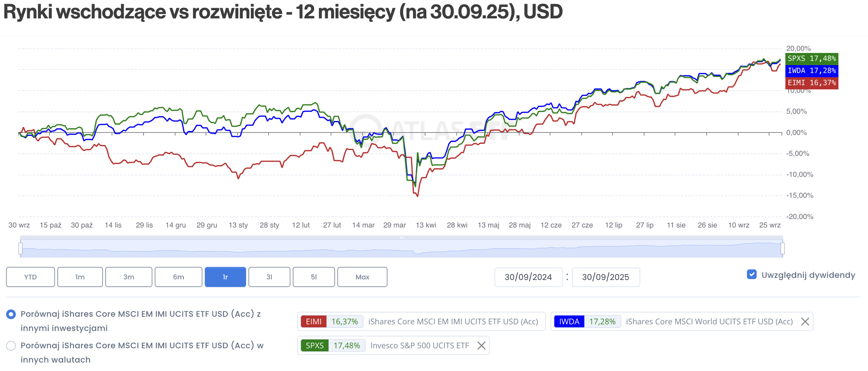Grab the left handle of range navigator
This screenshot has height=371, width=868.
click(x=21, y=248)
